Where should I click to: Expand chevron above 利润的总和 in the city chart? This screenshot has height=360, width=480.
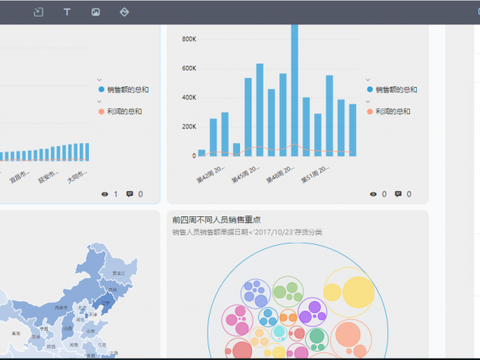click(99, 101)
